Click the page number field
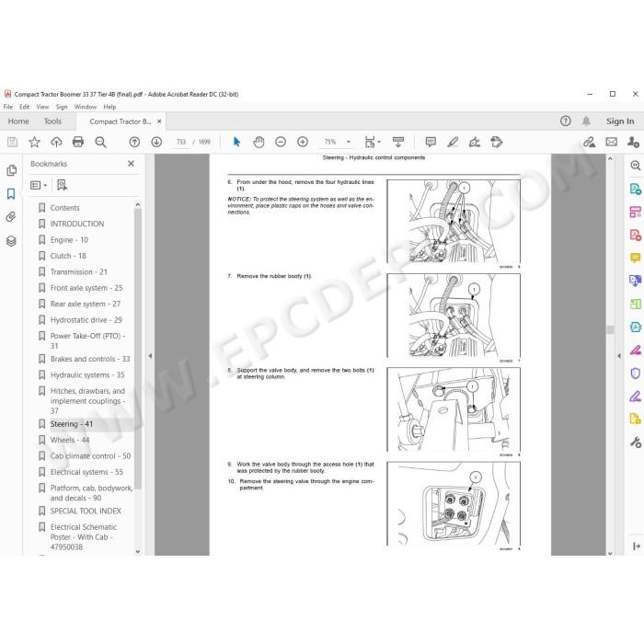This screenshot has height=644, width=644. tap(180, 142)
